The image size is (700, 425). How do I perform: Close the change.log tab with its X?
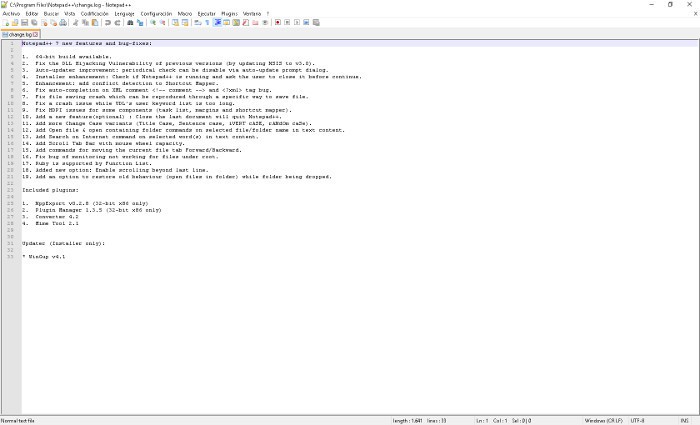(x=36, y=34)
